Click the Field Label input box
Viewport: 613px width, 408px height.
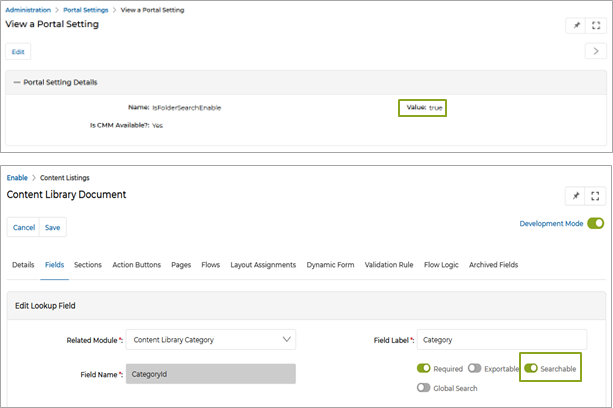tap(501, 340)
